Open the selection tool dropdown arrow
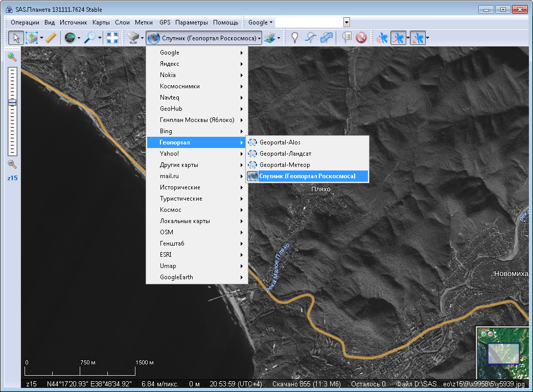The image size is (533, 392). [41, 38]
